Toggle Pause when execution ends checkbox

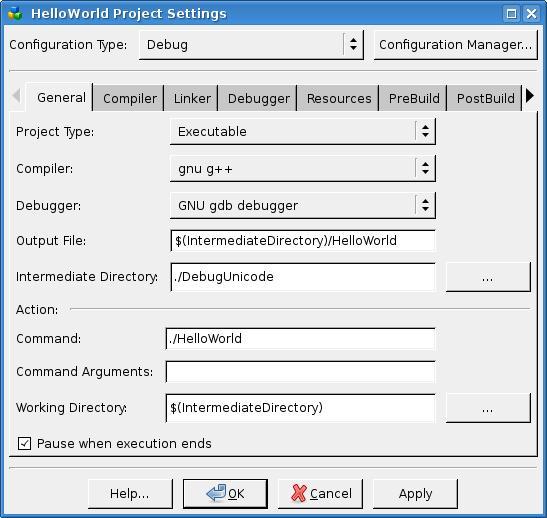pos(24,443)
